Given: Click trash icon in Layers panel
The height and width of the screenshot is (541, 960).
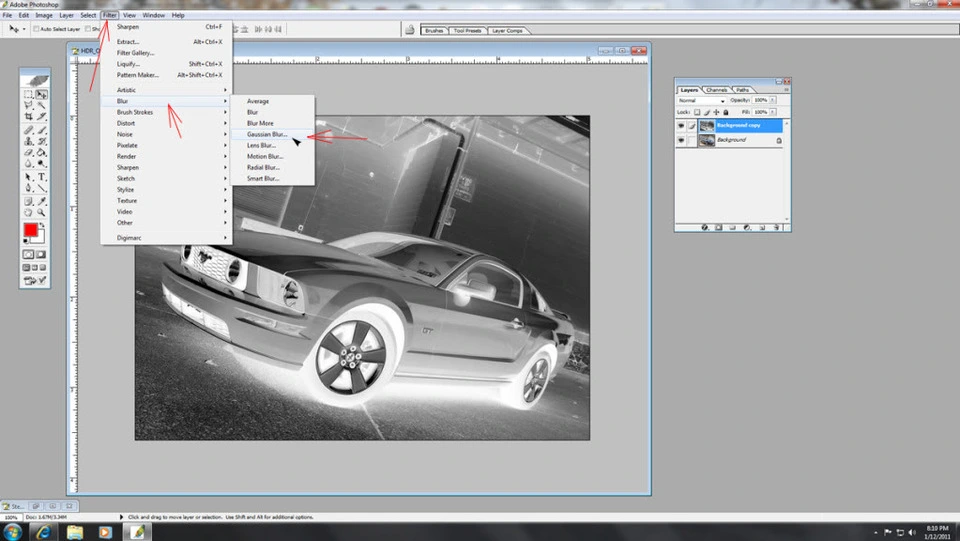Looking at the screenshot, I should [776, 228].
